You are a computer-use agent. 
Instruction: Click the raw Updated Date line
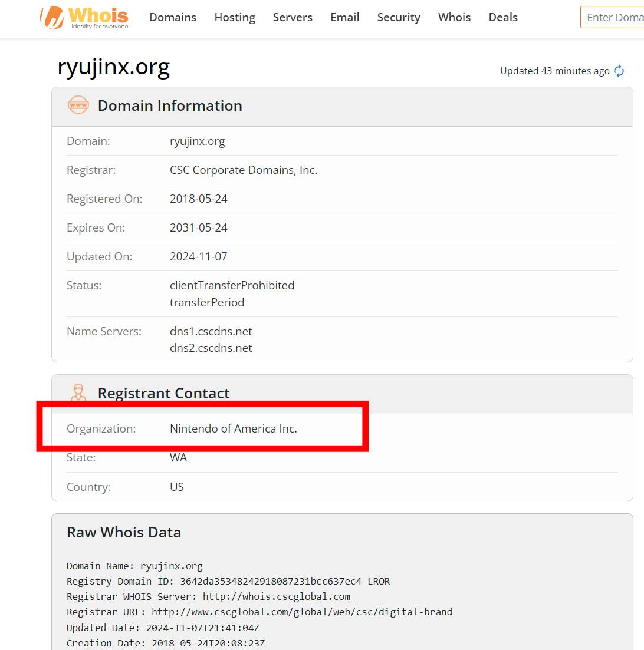[163, 628]
